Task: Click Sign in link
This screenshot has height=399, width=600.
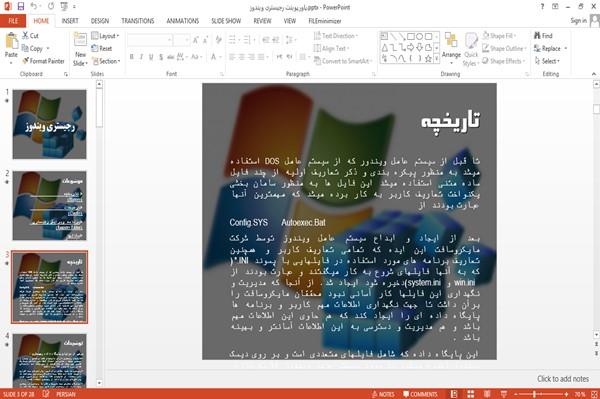Action: pos(579,21)
